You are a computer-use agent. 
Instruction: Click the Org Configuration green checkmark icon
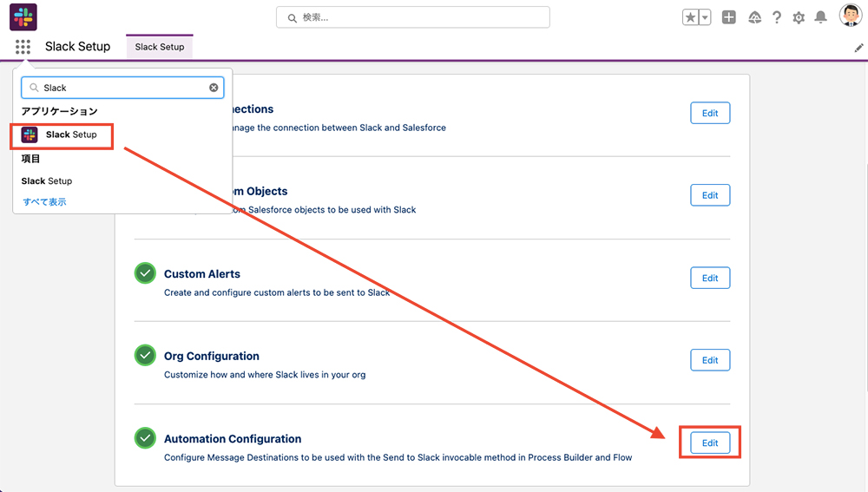[145, 355]
